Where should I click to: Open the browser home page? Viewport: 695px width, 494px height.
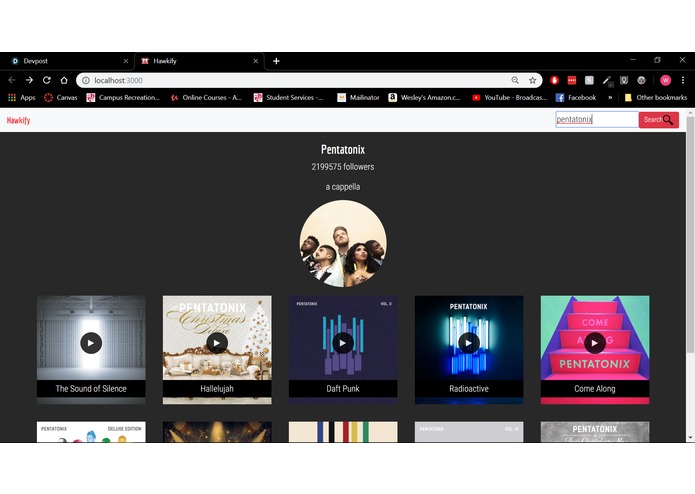(x=64, y=80)
